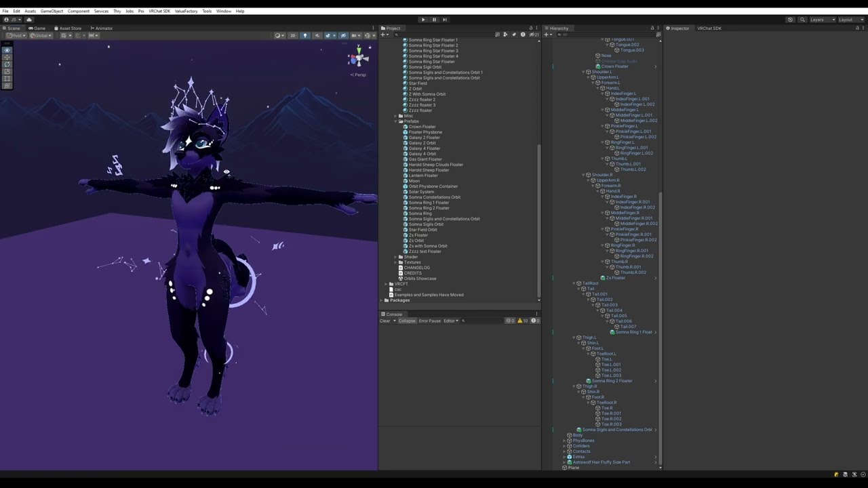Toggle hidden objects visibility in the Scene toolbar
Screen dimensions: 868x488
pyautogui.click(x=343, y=35)
